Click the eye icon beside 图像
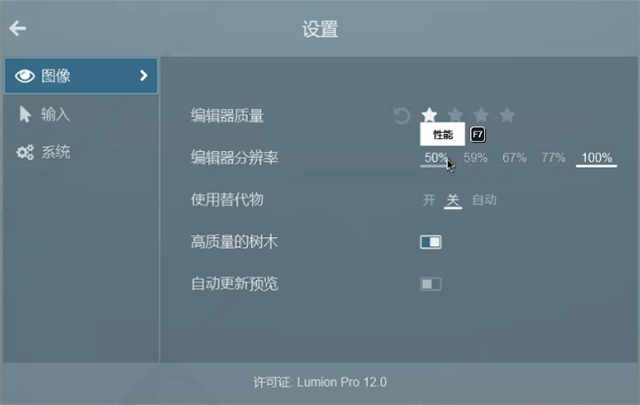The image size is (640, 405). [x=24, y=76]
